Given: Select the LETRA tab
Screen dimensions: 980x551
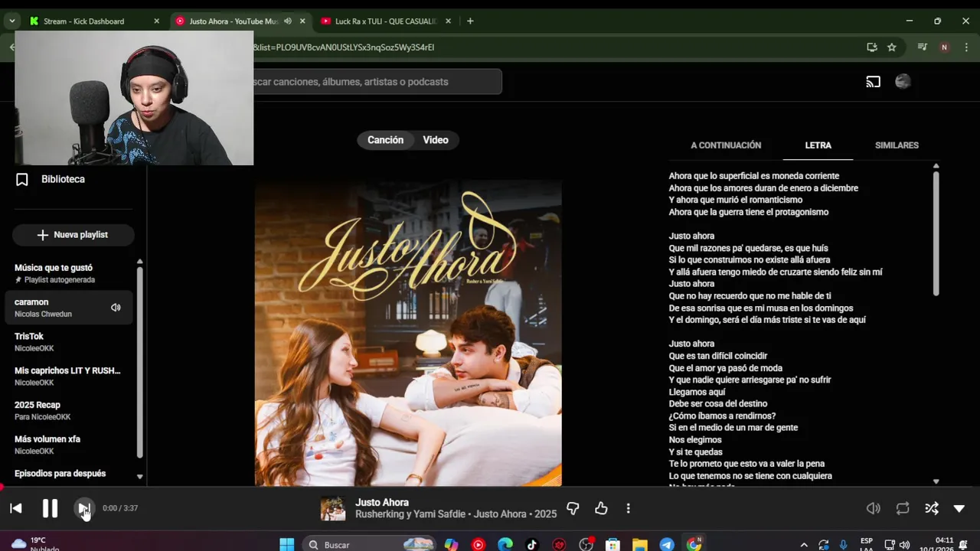Looking at the screenshot, I should click(818, 145).
